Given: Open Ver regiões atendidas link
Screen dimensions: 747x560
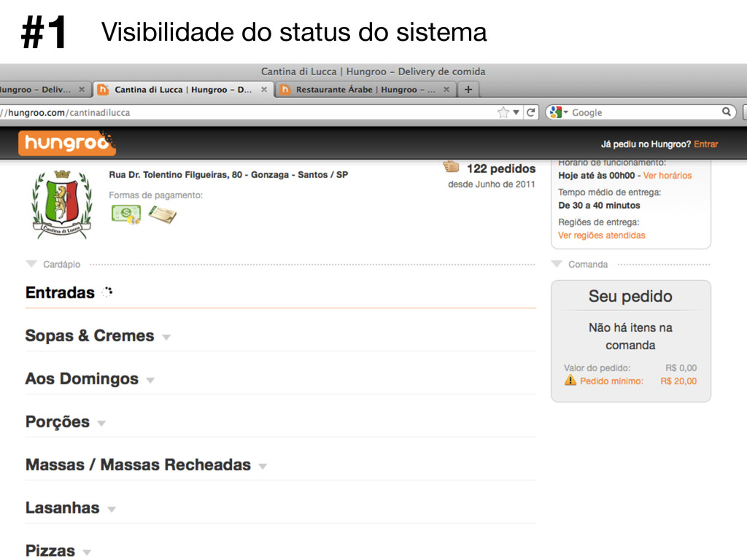Looking at the screenshot, I should coord(602,236).
